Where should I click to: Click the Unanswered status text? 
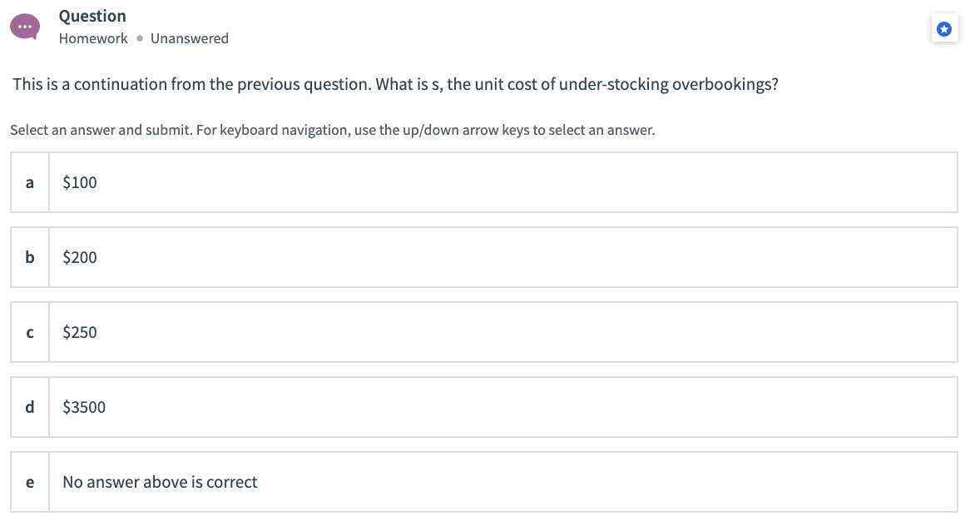190,38
